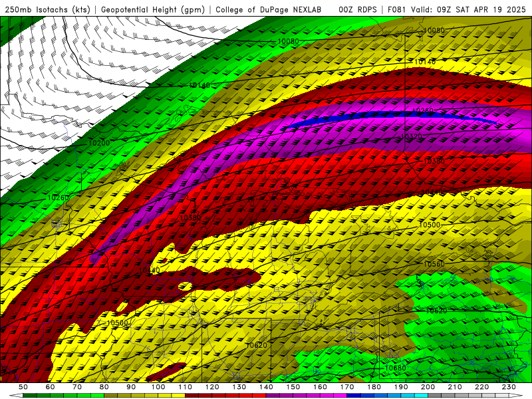This screenshot has width=532, height=399.
Task: Click the "250mb Isotachs (kts)" title text
Action: point(47,10)
